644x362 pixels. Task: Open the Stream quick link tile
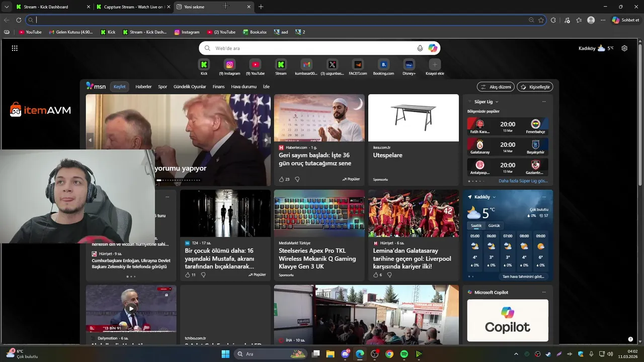click(x=281, y=64)
